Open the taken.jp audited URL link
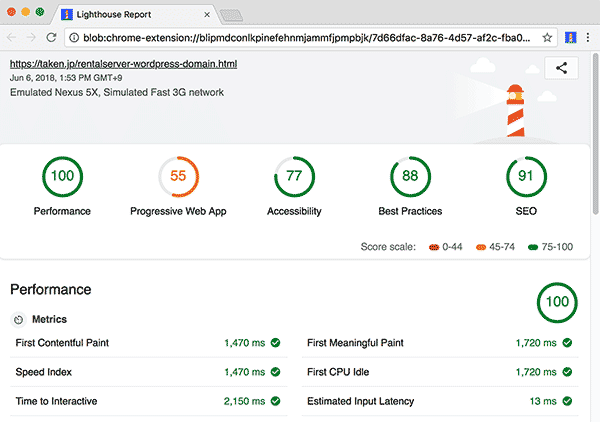 [x=123, y=63]
